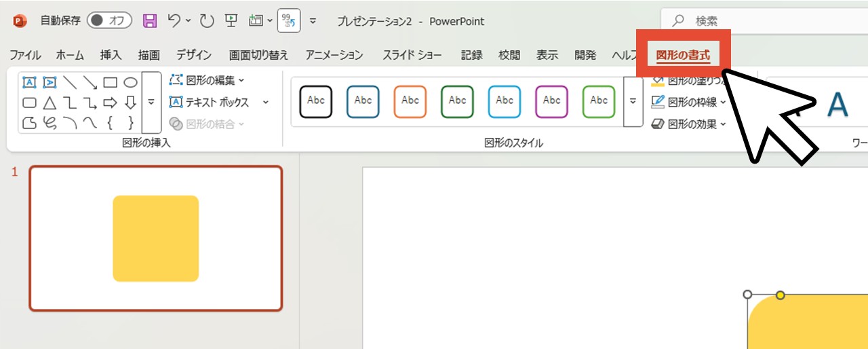Select the horizontal text box shape

(x=29, y=82)
